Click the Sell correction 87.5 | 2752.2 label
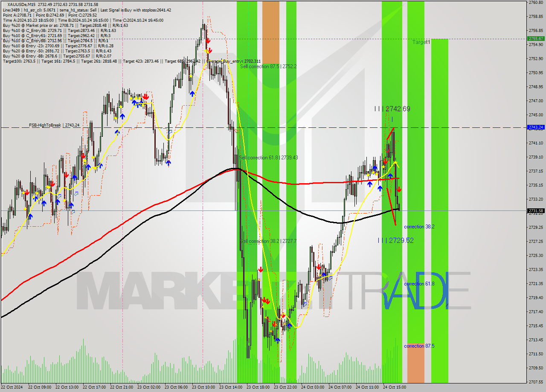The height and width of the screenshot is (392, 546). 269,66
